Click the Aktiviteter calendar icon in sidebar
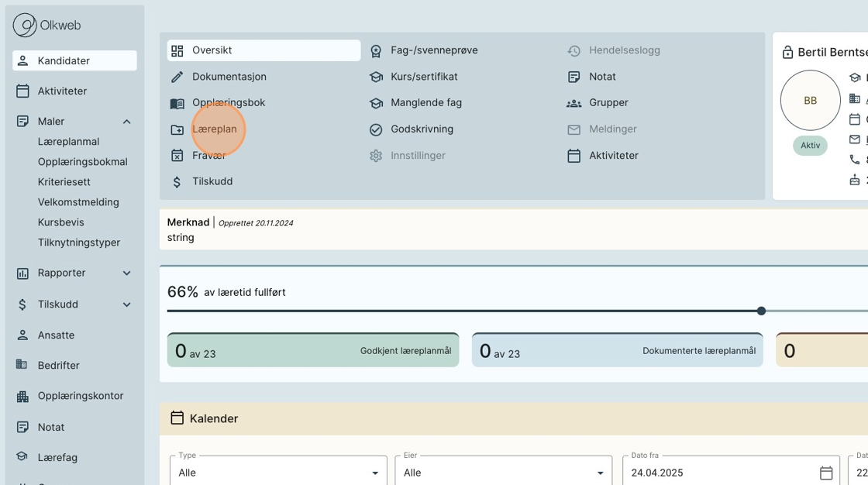The width and height of the screenshot is (868, 485). point(22,91)
